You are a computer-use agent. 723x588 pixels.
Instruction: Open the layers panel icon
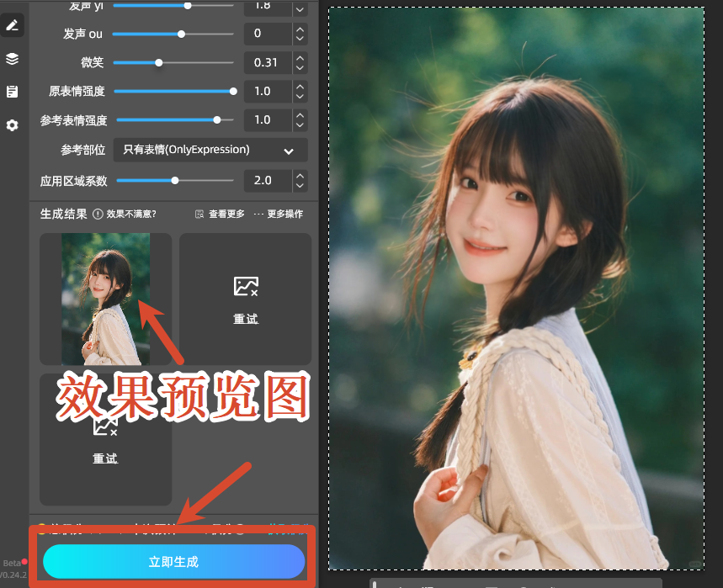(12, 59)
